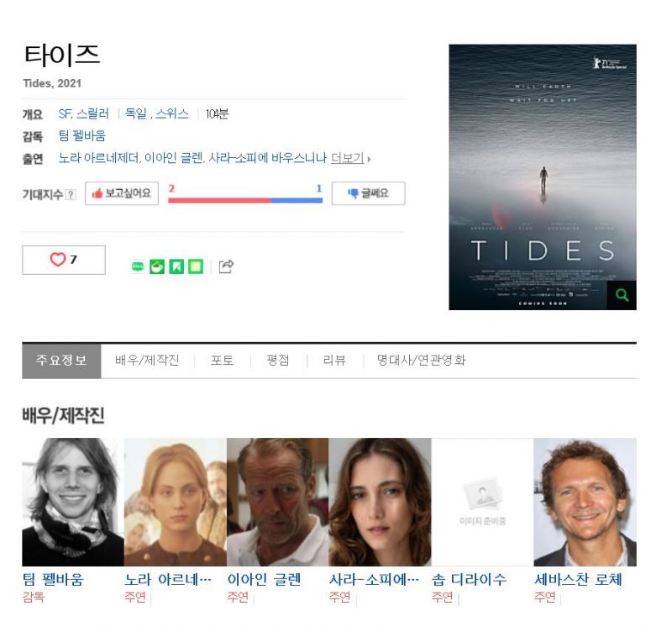The width and height of the screenshot is (672, 627).
Task: Open the 명대사/연관영화 tab
Action: tap(422, 360)
